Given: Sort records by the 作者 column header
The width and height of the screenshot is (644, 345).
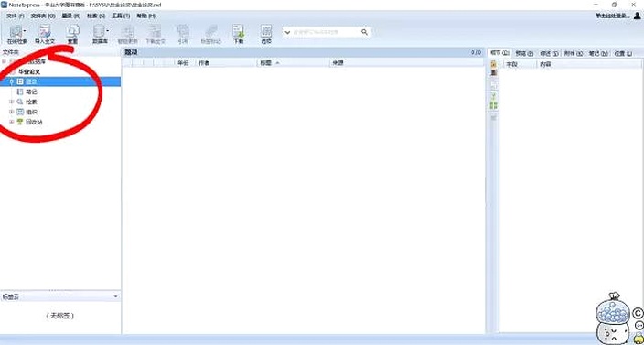Looking at the screenshot, I should tap(226, 63).
